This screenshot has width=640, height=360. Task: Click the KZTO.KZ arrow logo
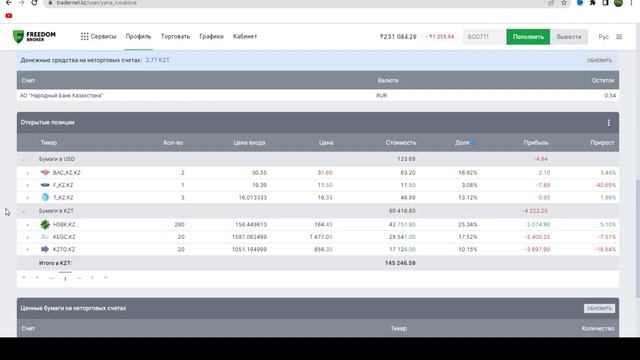click(45, 249)
